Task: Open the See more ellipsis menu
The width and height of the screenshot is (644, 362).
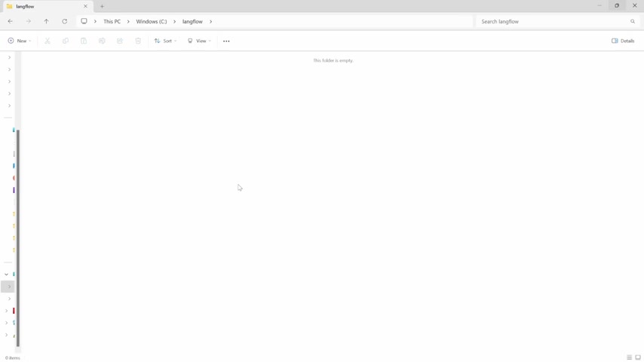Action: click(226, 41)
